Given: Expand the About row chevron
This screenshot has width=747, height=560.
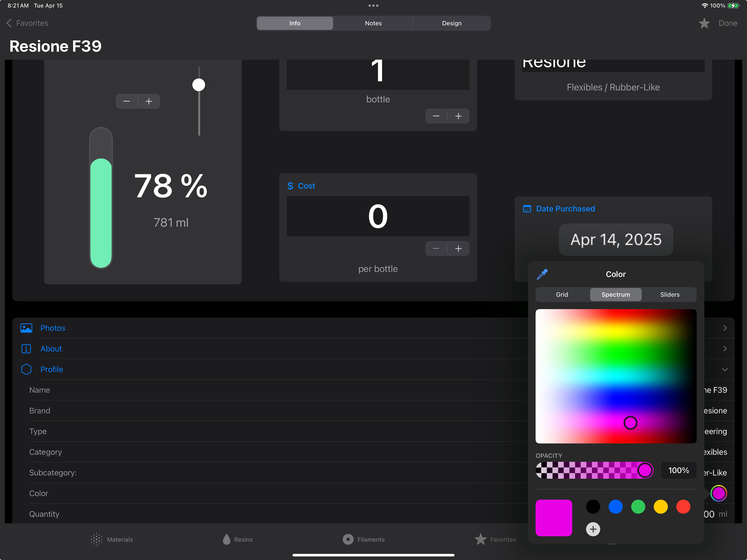Looking at the screenshot, I should (x=725, y=349).
